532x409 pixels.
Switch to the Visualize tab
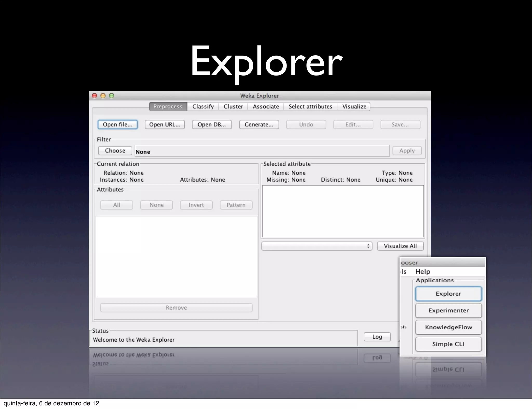coord(354,107)
